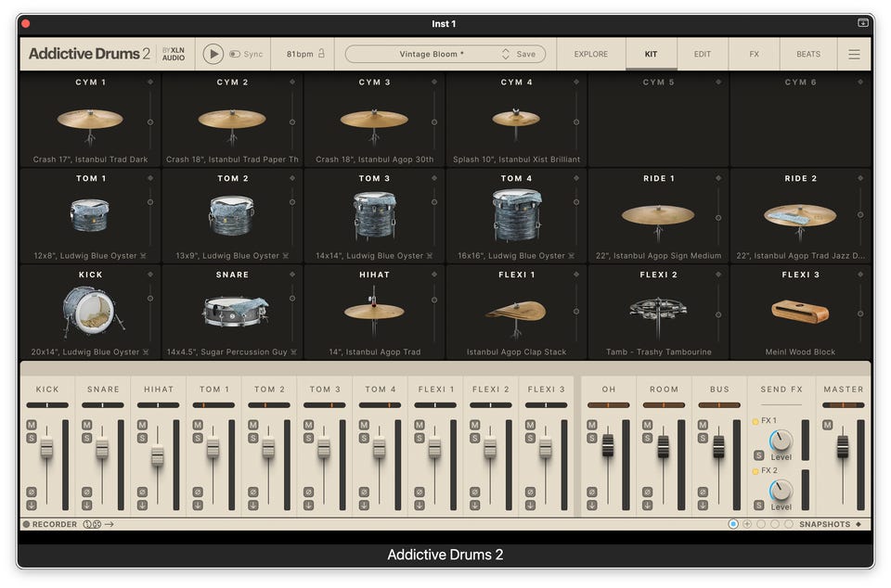Mute the KICK channel
The height and width of the screenshot is (588, 891).
click(x=32, y=425)
